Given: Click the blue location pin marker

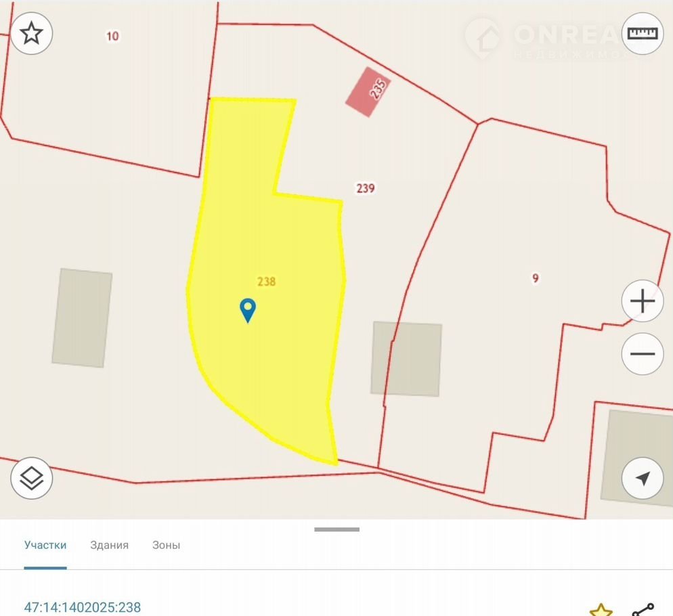Looking at the screenshot, I should (248, 310).
